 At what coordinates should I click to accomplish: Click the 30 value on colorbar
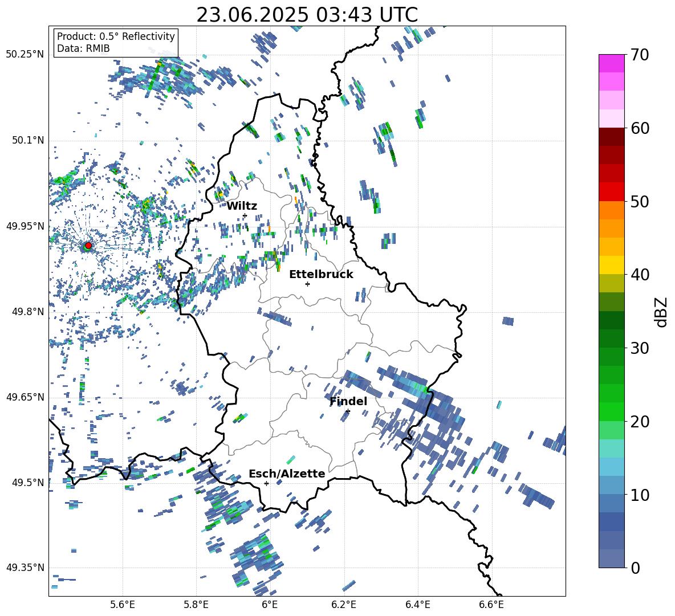tap(640, 348)
